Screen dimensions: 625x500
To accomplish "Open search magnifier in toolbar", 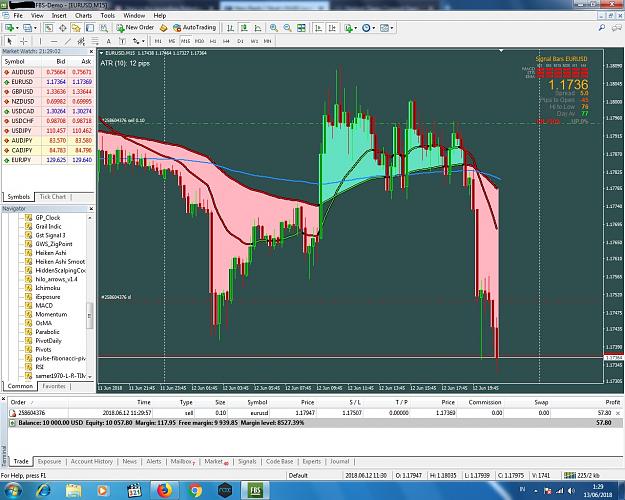I will click(x=602, y=28).
